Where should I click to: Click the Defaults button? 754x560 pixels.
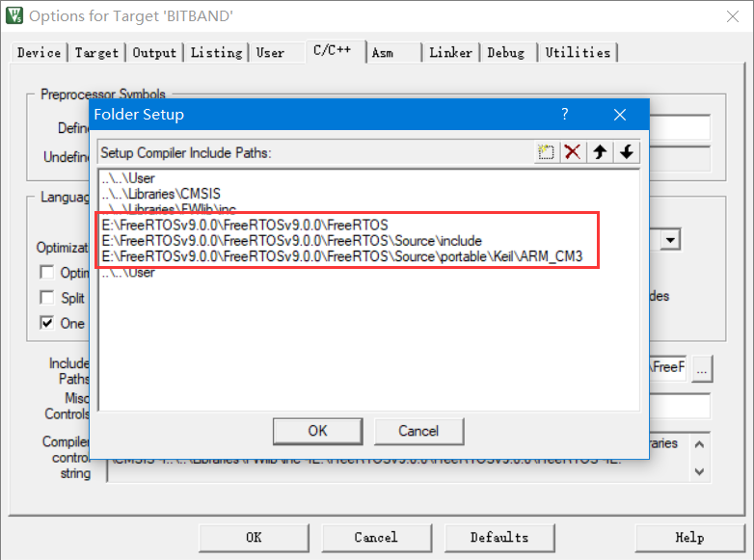499,538
